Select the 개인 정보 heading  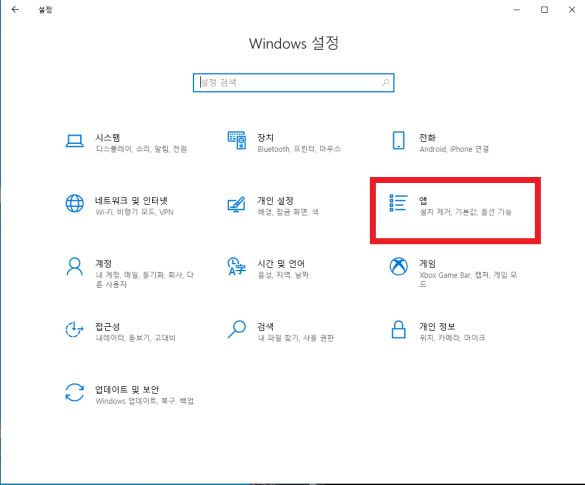point(437,326)
